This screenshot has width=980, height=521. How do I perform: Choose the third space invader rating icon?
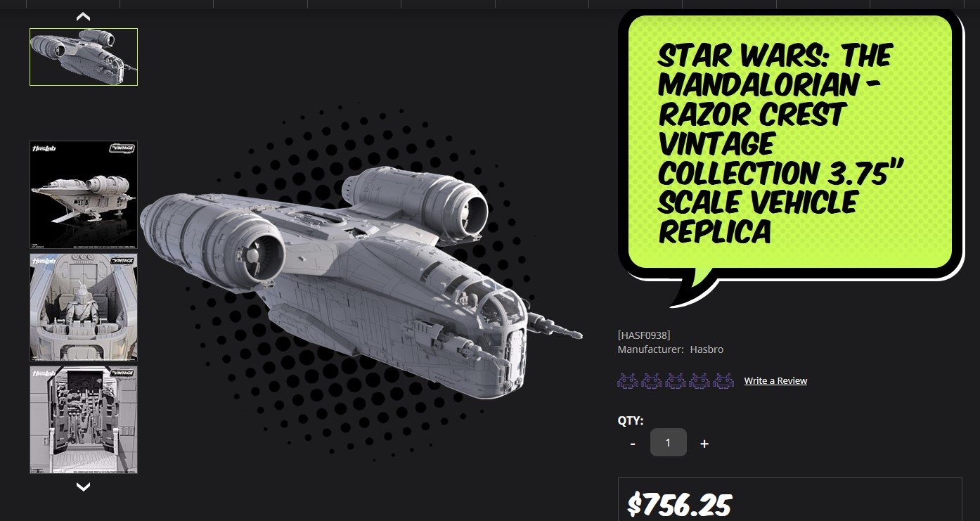[x=676, y=381]
